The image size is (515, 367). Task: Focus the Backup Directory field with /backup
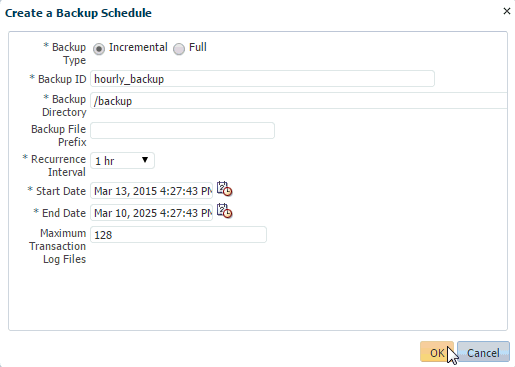(299, 101)
